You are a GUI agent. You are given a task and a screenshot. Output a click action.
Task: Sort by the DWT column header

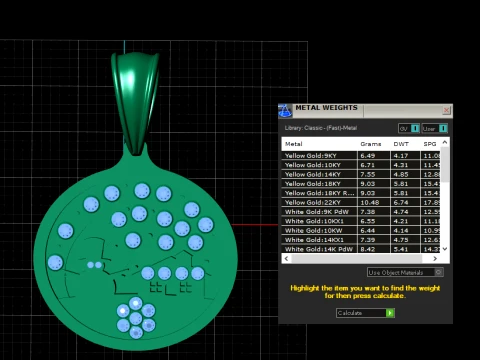(401, 144)
